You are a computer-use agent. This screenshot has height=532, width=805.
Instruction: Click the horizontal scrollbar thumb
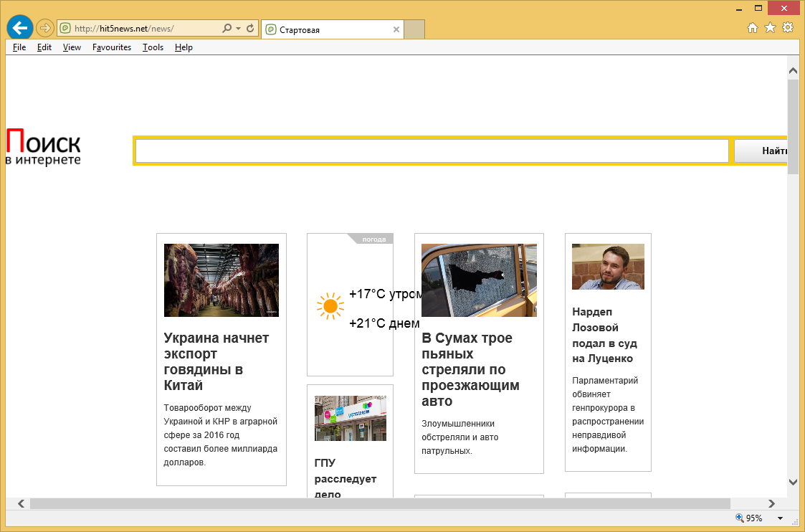[x=380, y=504]
